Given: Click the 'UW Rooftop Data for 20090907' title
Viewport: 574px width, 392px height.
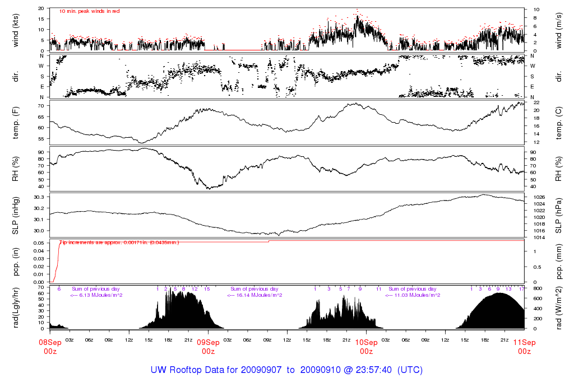Looking at the screenshot, I should 216,370.
